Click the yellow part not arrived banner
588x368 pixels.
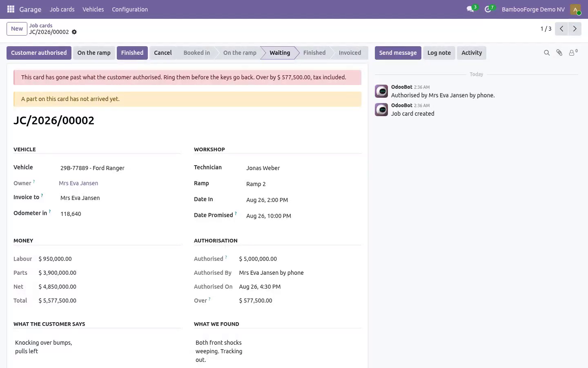[x=187, y=99]
